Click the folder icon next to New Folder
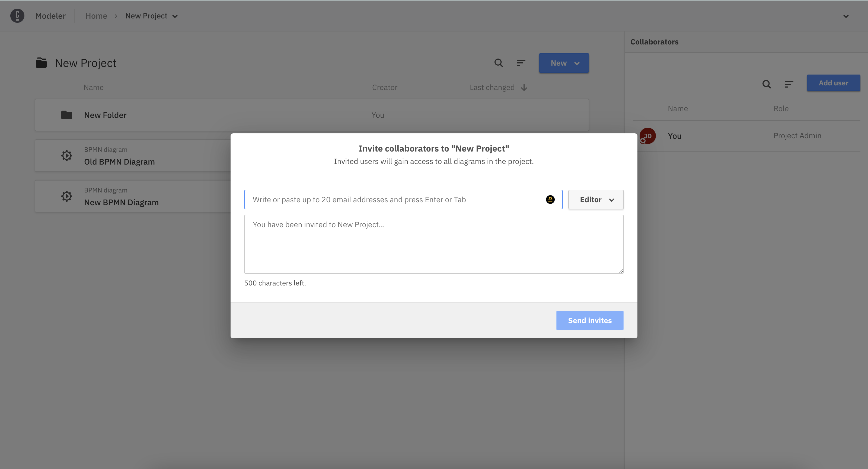868x469 pixels. [66, 115]
